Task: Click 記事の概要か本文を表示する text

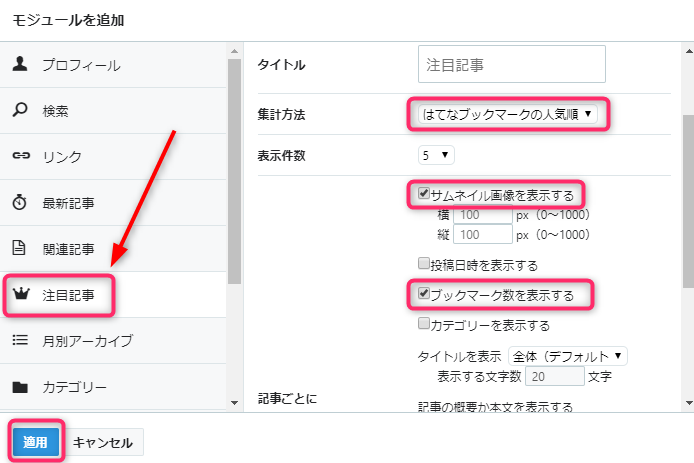Action: (x=495, y=406)
